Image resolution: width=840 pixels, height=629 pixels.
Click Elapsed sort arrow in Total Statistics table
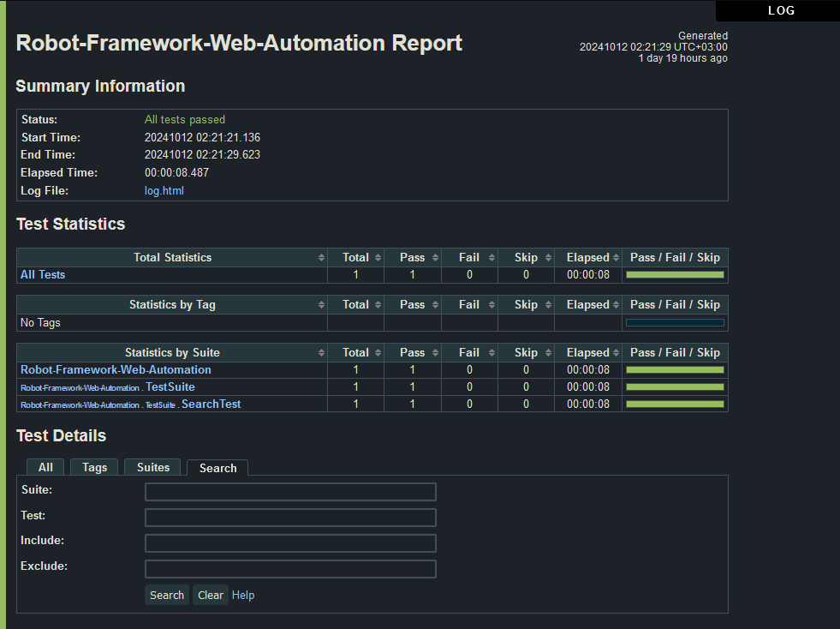point(615,258)
